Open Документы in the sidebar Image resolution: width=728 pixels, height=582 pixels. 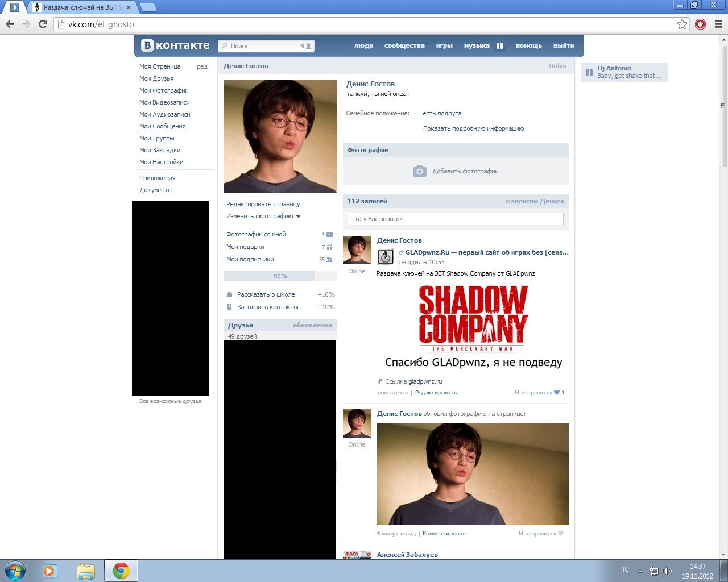tap(156, 190)
